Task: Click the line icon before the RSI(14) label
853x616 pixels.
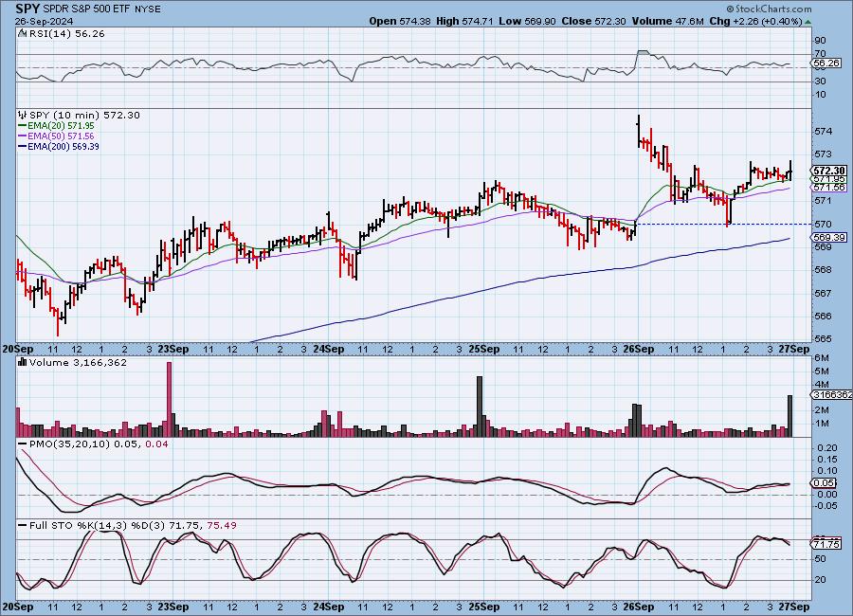Action: 23,33
